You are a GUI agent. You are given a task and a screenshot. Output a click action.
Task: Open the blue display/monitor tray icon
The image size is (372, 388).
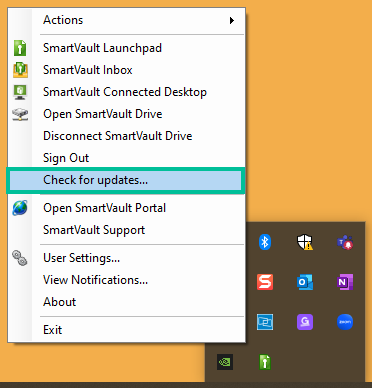click(x=265, y=322)
